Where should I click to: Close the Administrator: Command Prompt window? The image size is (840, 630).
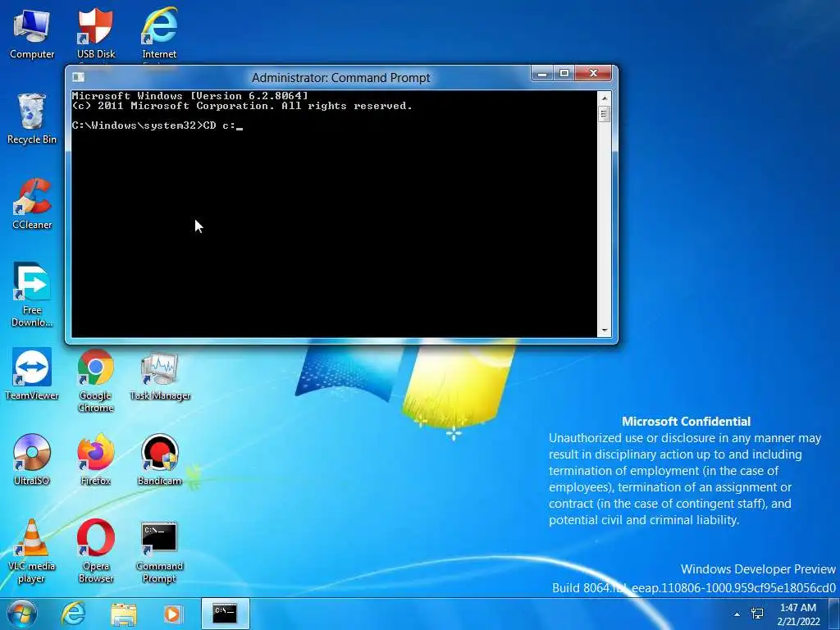point(593,73)
